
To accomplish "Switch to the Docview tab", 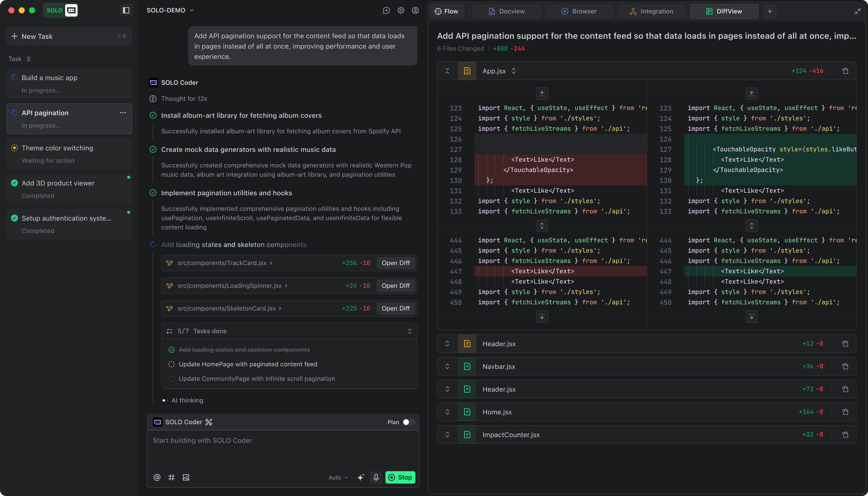I will [x=507, y=11].
